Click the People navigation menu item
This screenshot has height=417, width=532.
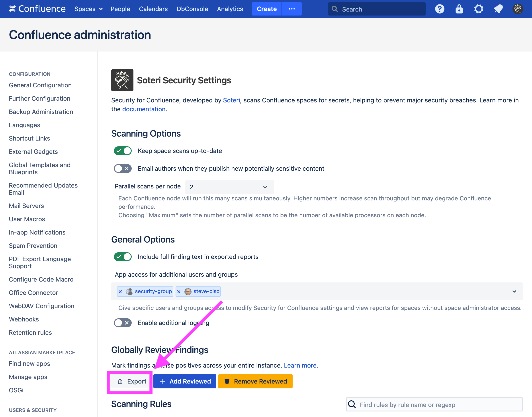(x=120, y=9)
